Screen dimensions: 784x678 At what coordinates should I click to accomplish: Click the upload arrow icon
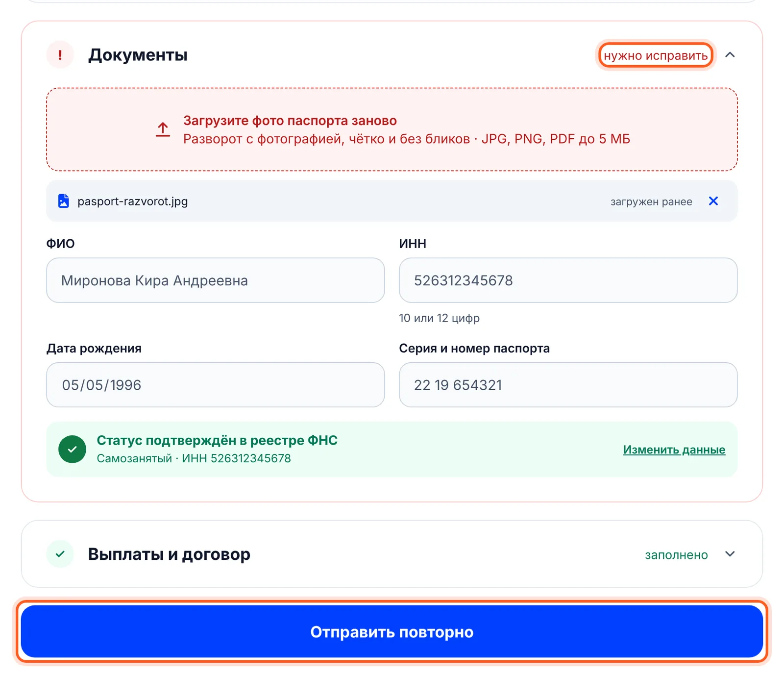(163, 129)
